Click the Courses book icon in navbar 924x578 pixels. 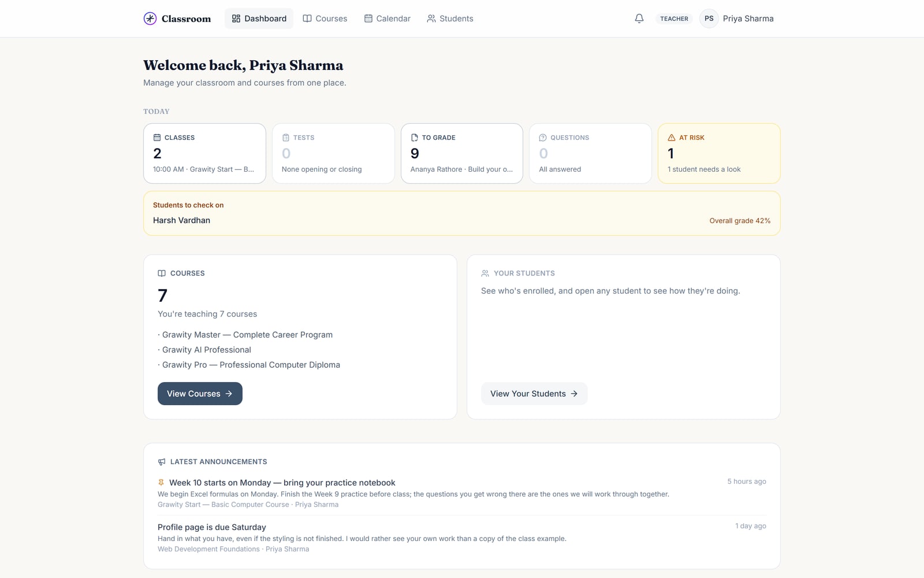point(307,18)
